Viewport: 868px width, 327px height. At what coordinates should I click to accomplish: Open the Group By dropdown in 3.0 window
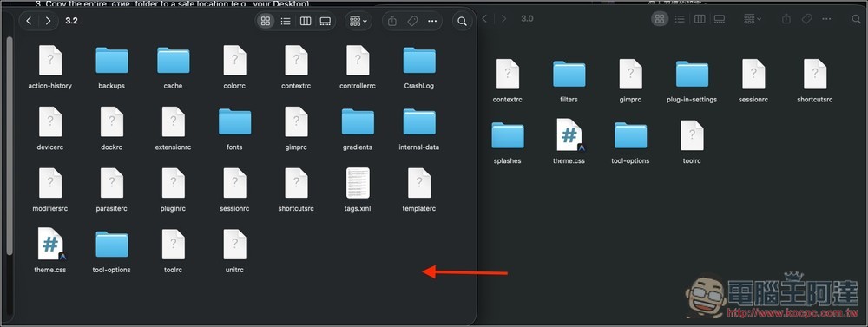click(753, 19)
